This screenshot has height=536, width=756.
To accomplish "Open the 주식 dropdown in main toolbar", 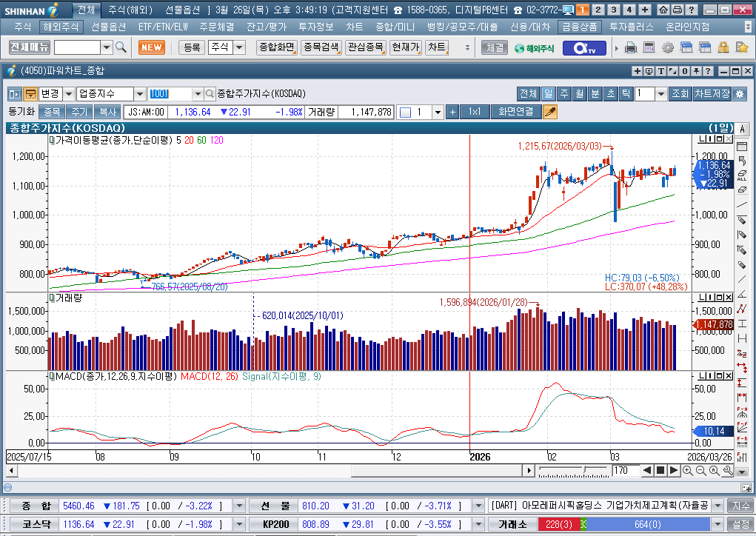I will point(239,47).
